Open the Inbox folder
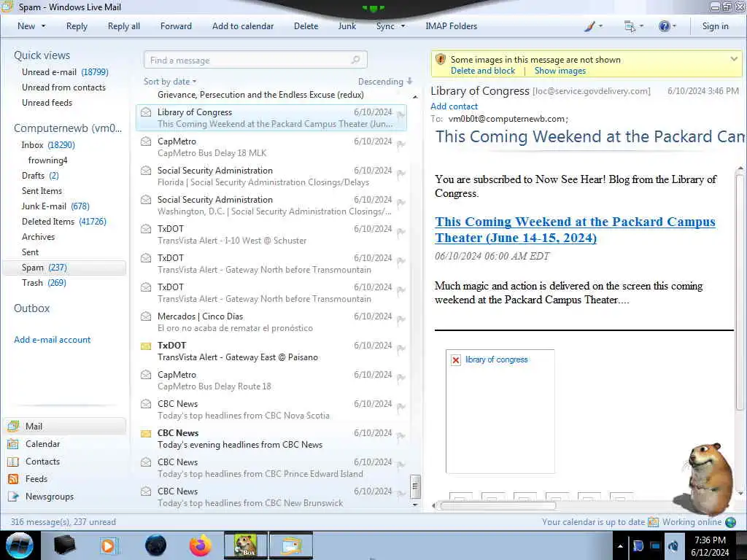This screenshot has height=560, width=747. (x=47, y=145)
